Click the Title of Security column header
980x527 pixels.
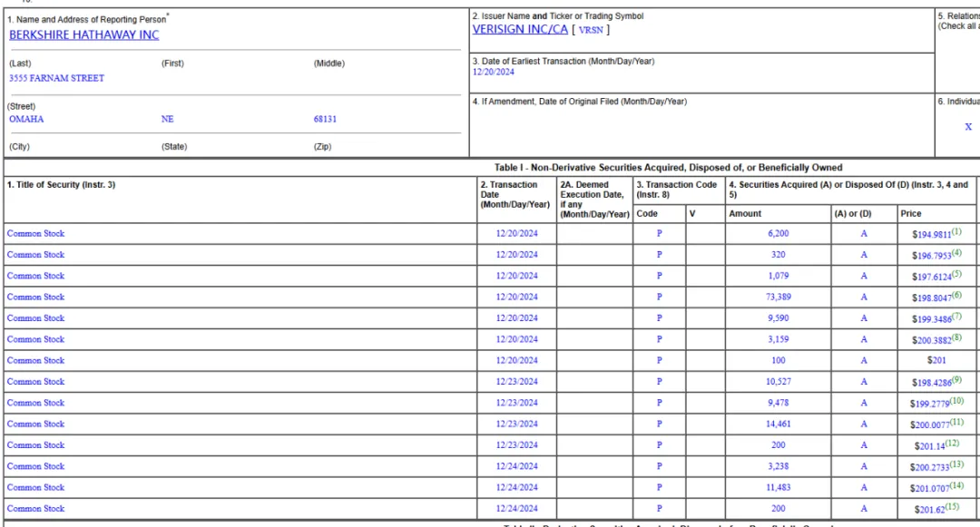click(62, 185)
